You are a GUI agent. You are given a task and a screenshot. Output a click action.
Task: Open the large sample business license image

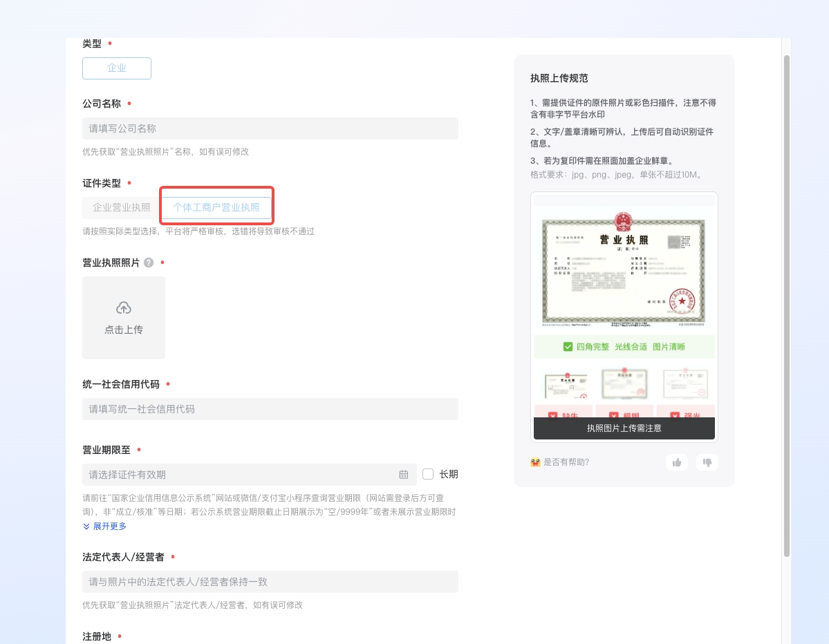coord(624,269)
